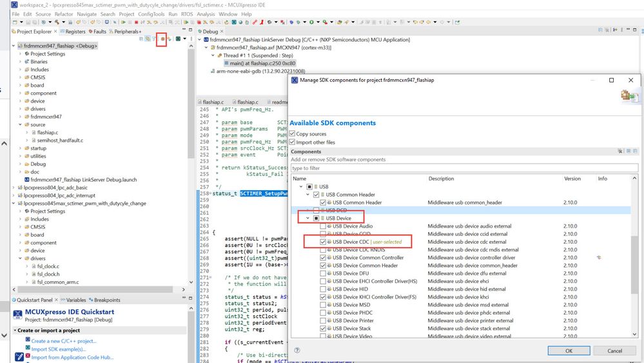Minimize the Project Explorer panel

pos(184,30)
